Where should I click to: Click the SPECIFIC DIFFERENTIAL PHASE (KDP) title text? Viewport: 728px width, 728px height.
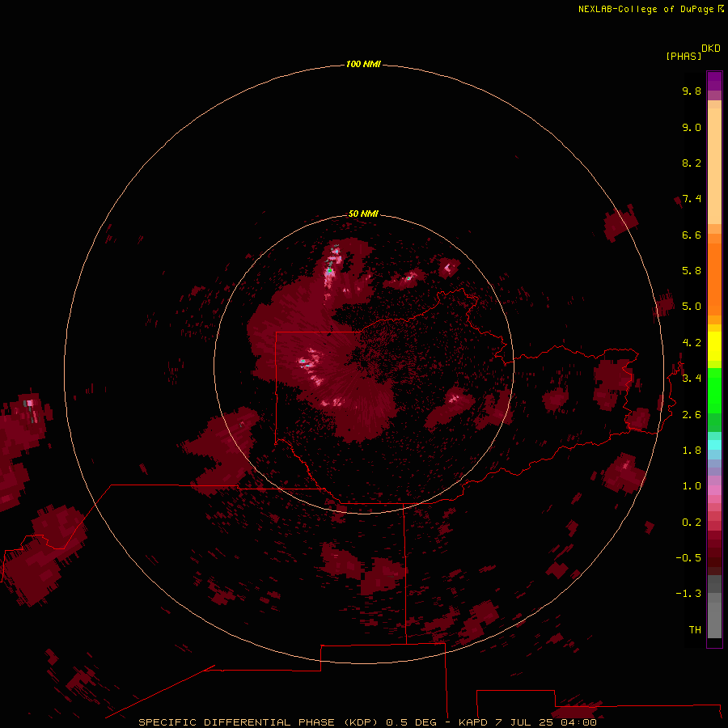pos(260,722)
